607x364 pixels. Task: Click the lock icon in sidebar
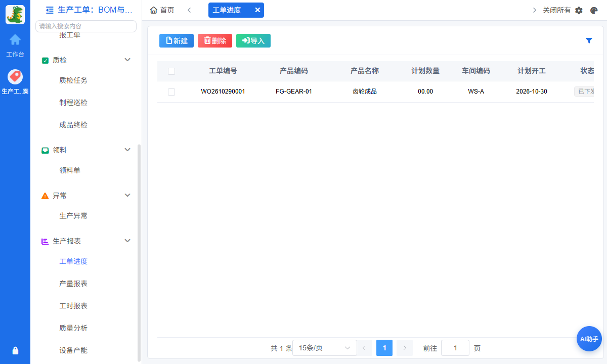[15, 350]
